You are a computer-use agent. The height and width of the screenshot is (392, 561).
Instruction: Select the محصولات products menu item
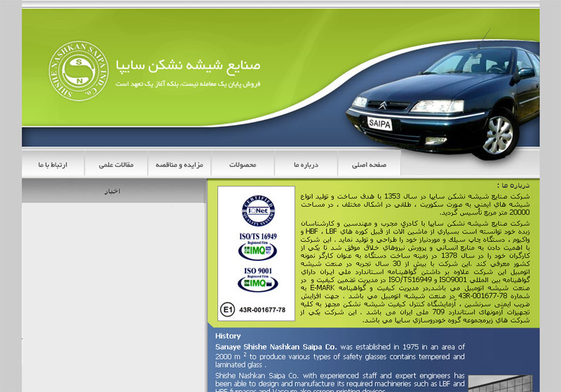(x=243, y=165)
